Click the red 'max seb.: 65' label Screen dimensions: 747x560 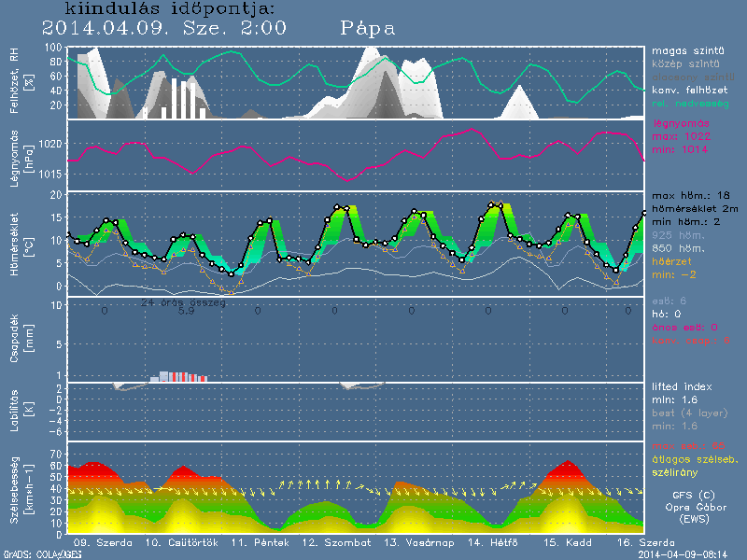687,445
